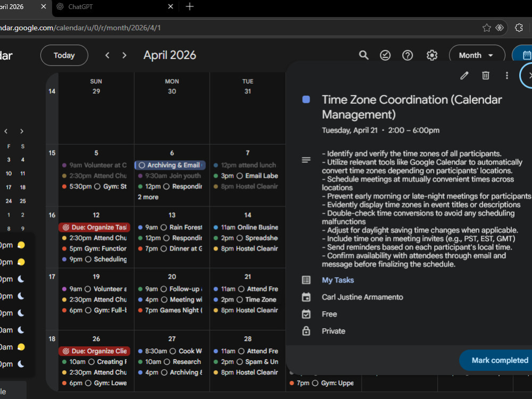This screenshot has width=532, height=399.
Task: Close the ChatGPT browser tab
Action: (171, 6)
